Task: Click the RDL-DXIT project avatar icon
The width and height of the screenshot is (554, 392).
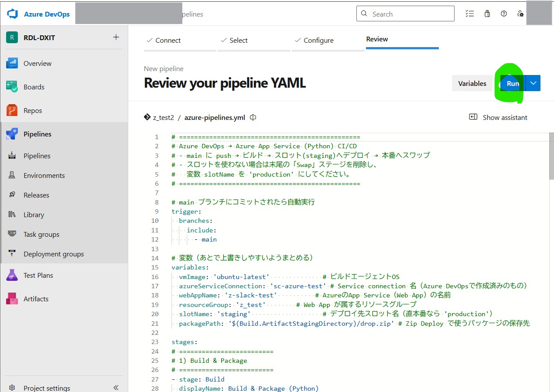Action: pyautogui.click(x=12, y=37)
